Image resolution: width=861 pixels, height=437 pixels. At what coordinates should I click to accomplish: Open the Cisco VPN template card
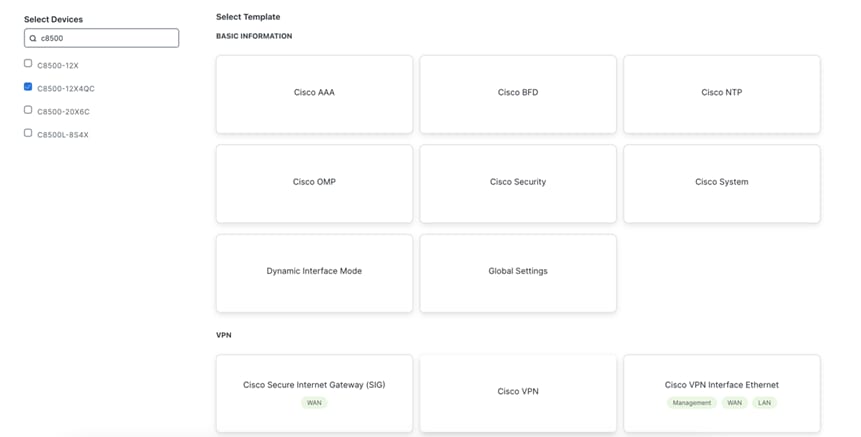tap(518, 393)
